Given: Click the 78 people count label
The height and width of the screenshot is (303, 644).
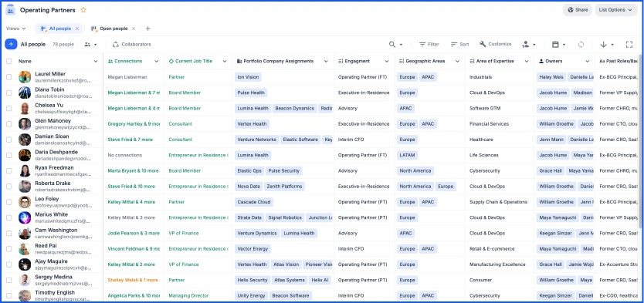Looking at the screenshot, I should (x=63, y=44).
